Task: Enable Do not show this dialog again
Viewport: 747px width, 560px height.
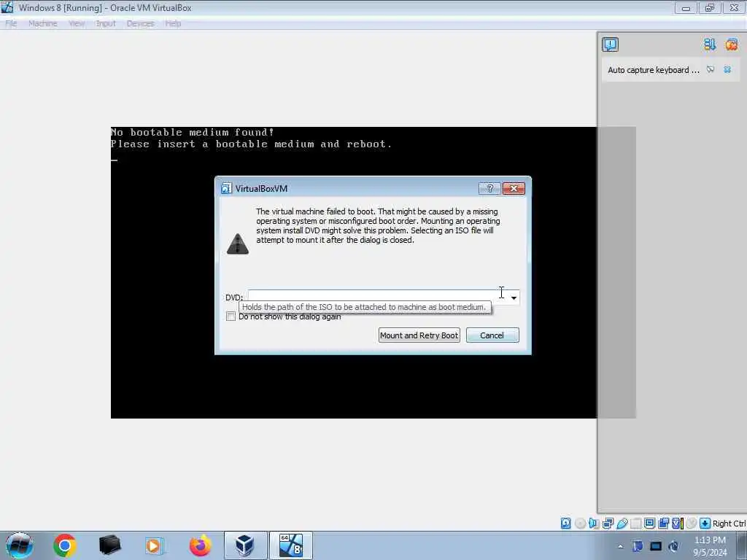Action: pyautogui.click(x=231, y=316)
